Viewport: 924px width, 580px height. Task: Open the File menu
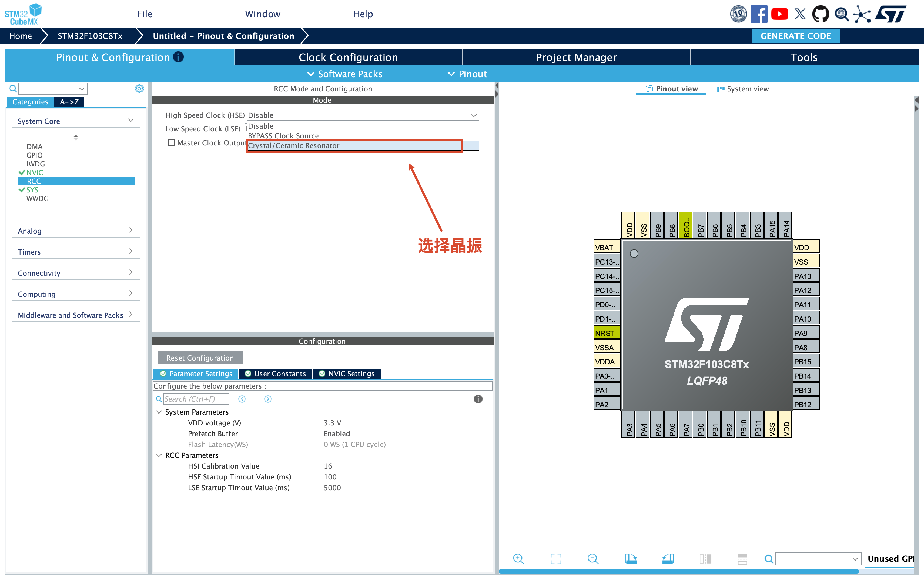145,14
